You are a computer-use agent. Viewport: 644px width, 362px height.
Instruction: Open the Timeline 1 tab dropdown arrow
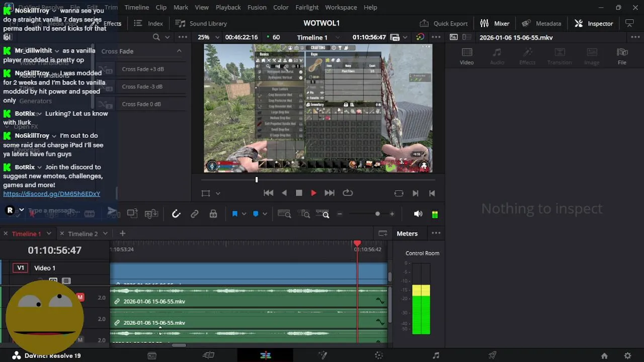49,233
